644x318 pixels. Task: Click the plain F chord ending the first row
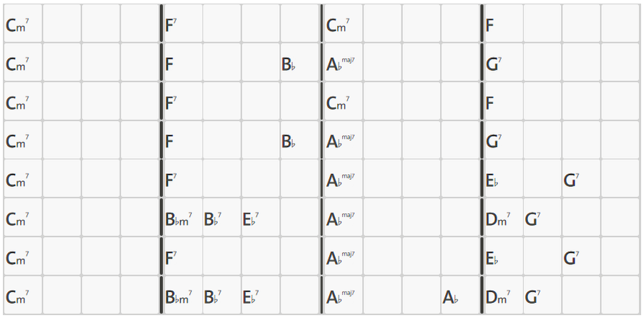(x=491, y=25)
